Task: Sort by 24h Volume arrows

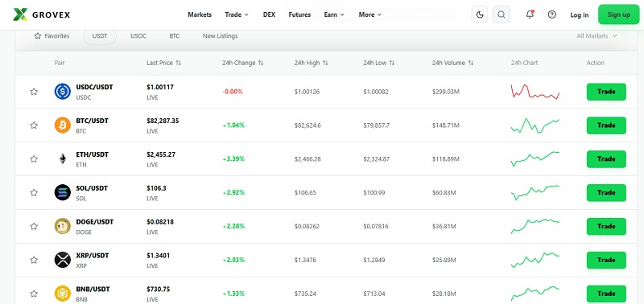Action: [x=471, y=63]
